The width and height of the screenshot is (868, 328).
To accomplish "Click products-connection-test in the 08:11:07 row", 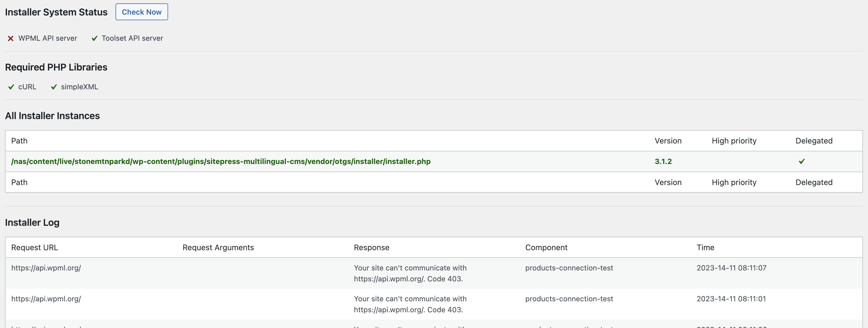I will (569, 268).
